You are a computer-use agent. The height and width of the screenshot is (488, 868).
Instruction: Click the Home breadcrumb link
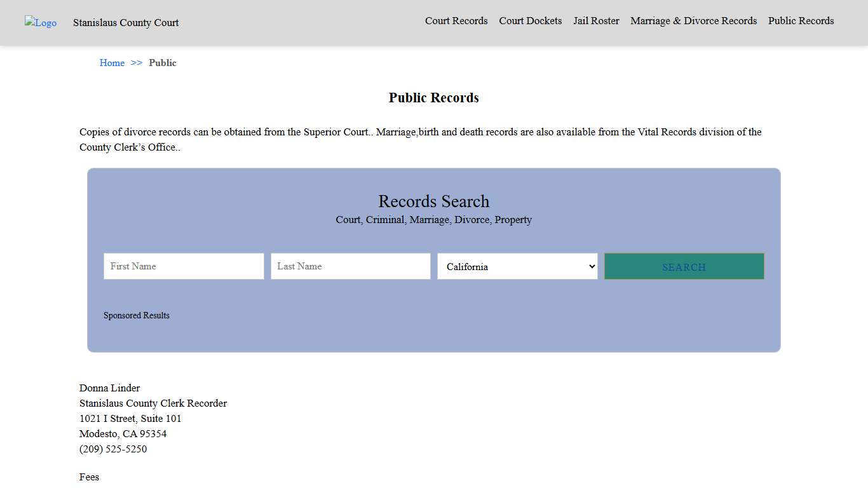[112, 63]
